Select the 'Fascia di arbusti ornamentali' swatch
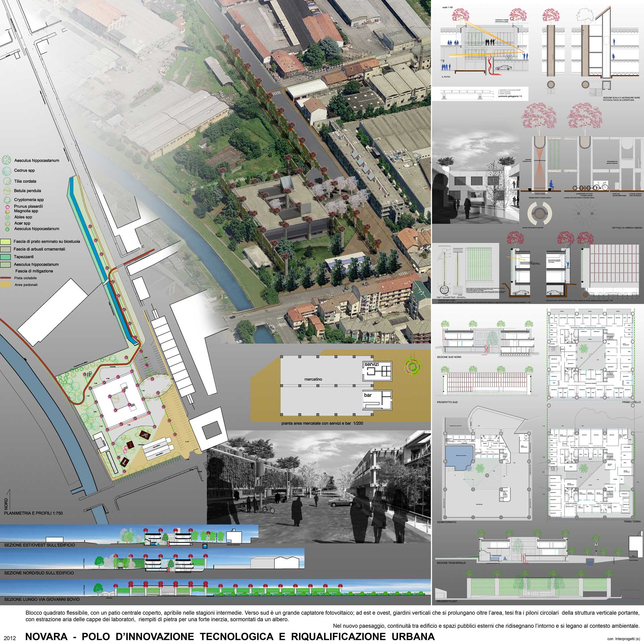The height and width of the screenshot is (644, 644). [6, 249]
